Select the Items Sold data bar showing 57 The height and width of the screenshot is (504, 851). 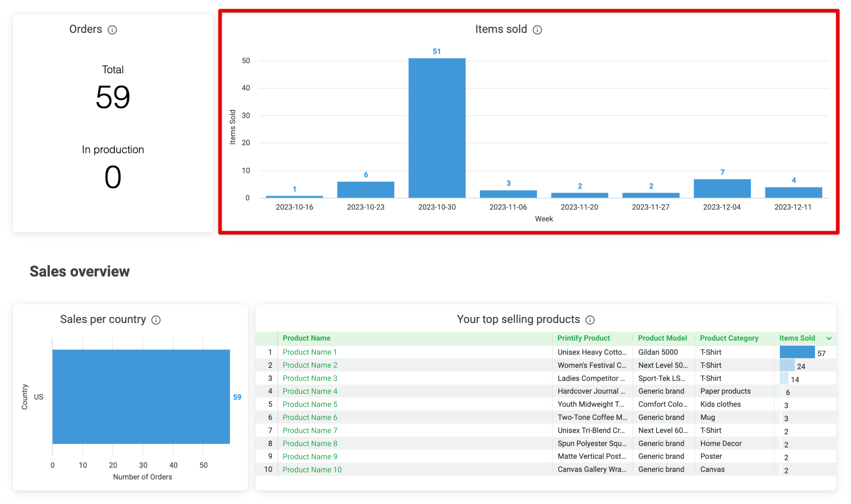click(797, 353)
